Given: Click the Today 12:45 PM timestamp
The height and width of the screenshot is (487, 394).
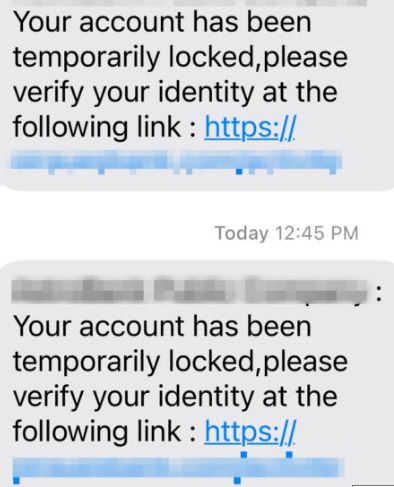Looking at the screenshot, I should [x=287, y=233].
